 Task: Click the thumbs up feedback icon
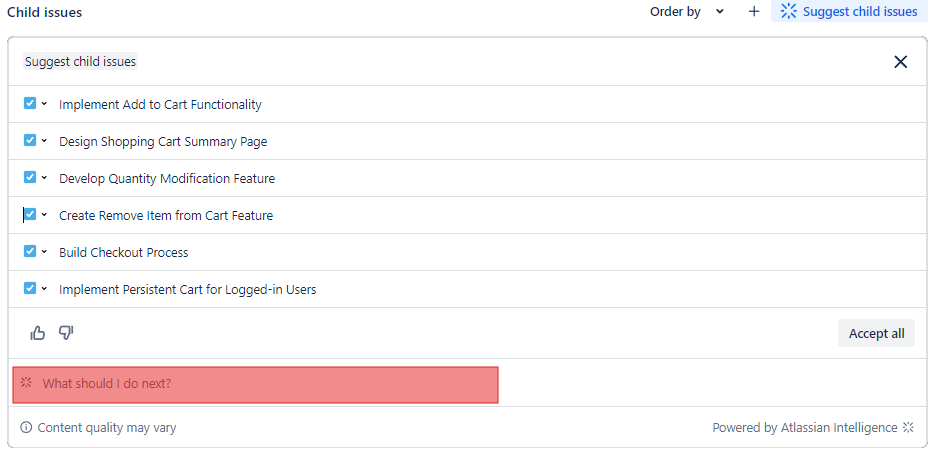coord(38,333)
